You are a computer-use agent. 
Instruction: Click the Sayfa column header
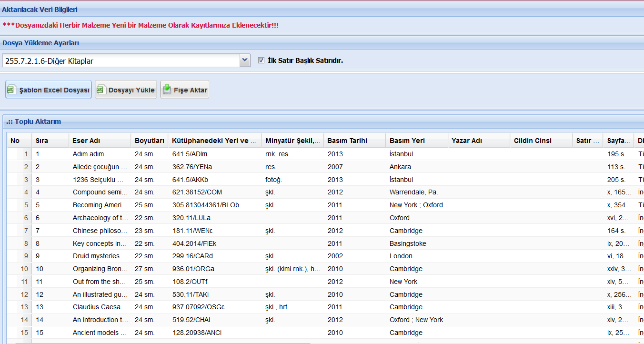pyautogui.click(x=619, y=141)
